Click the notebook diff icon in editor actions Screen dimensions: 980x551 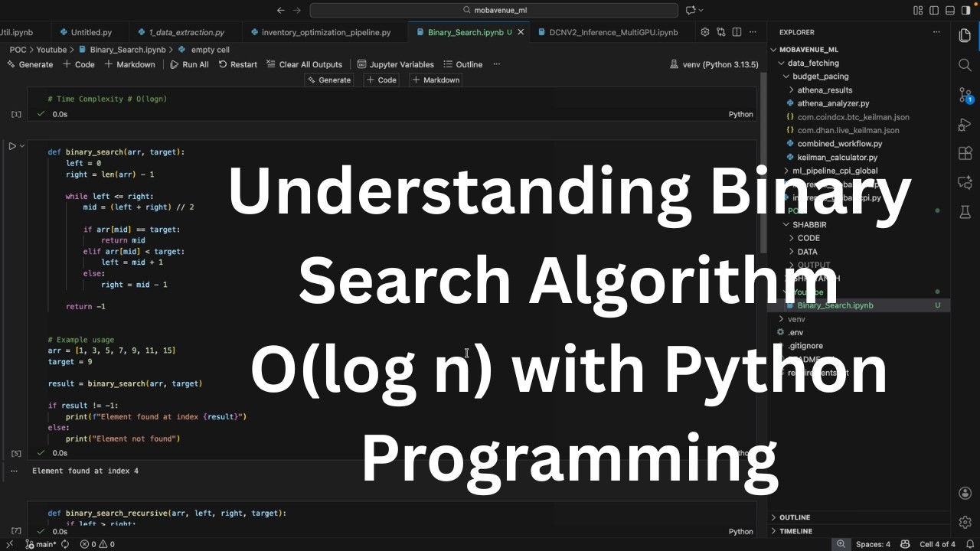coord(721,32)
